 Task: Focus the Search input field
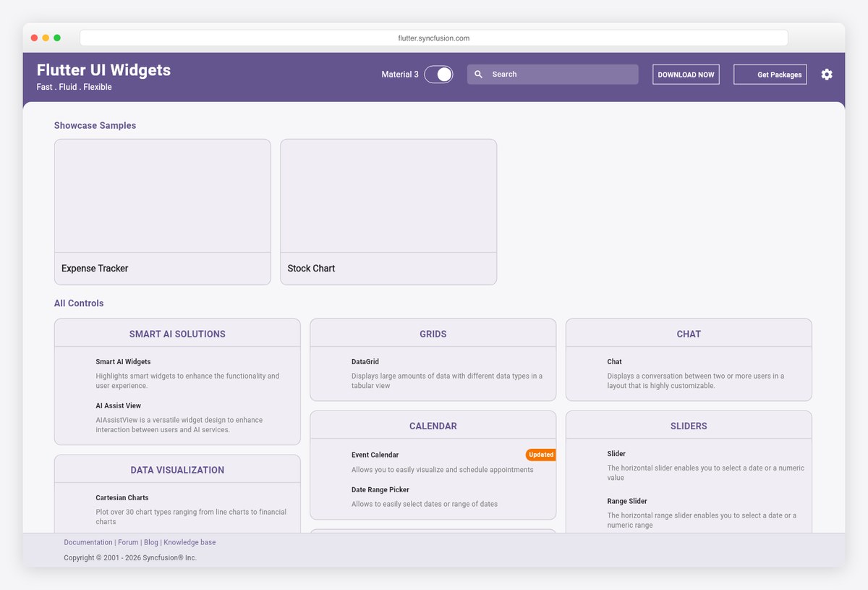click(553, 75)
